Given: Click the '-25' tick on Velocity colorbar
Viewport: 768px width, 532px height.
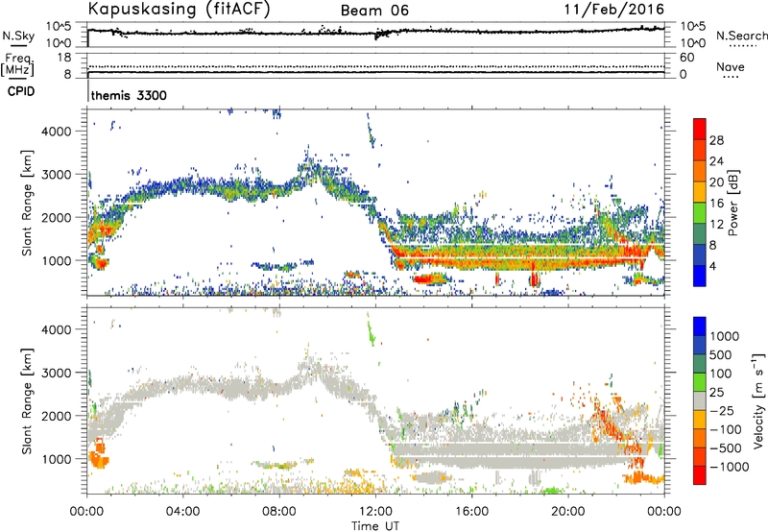Looking at the screenshot, I should click(723, 411).
